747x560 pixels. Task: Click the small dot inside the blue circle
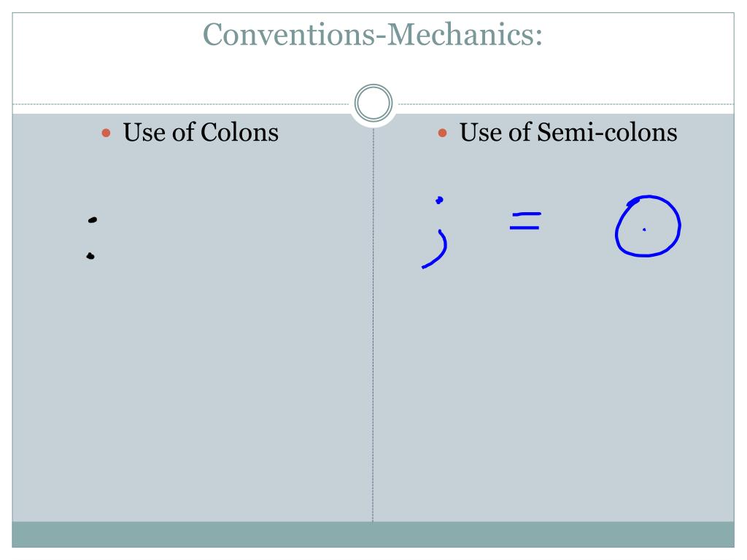tap(644, 230)
